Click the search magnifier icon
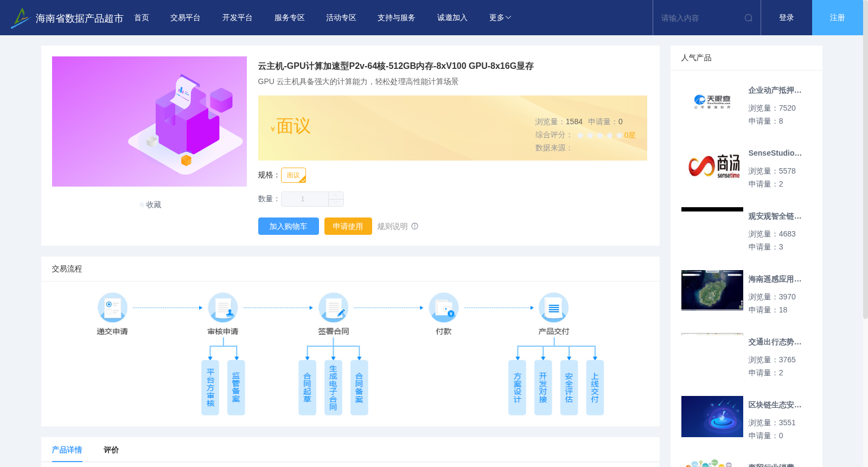Screen dimensions: 868x467 tap(749, 18)
